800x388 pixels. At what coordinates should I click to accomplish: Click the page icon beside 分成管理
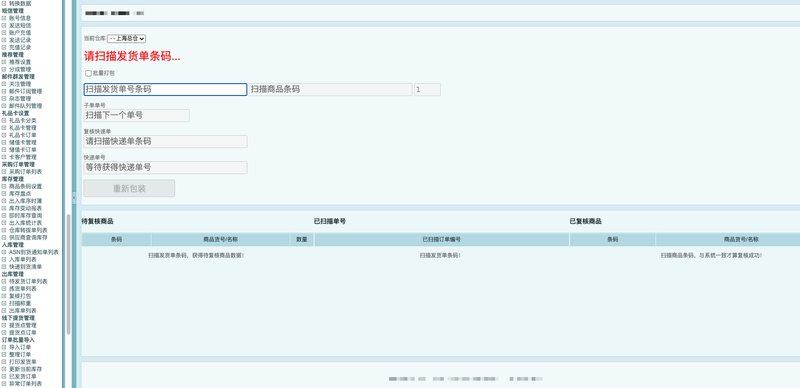pos(4,69)
